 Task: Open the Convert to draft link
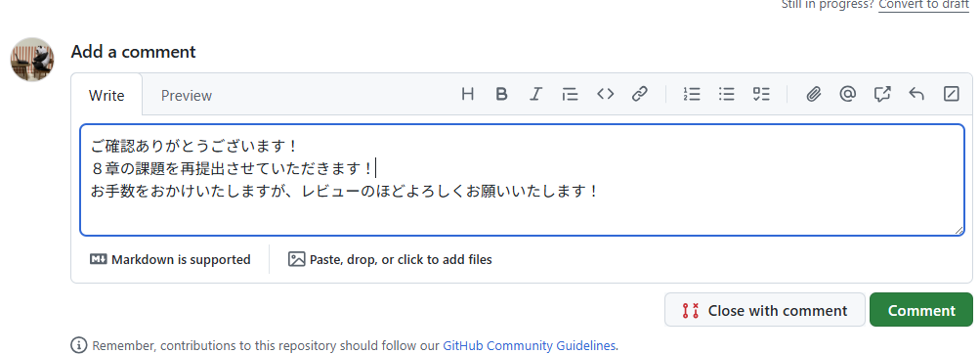[923, 4]
